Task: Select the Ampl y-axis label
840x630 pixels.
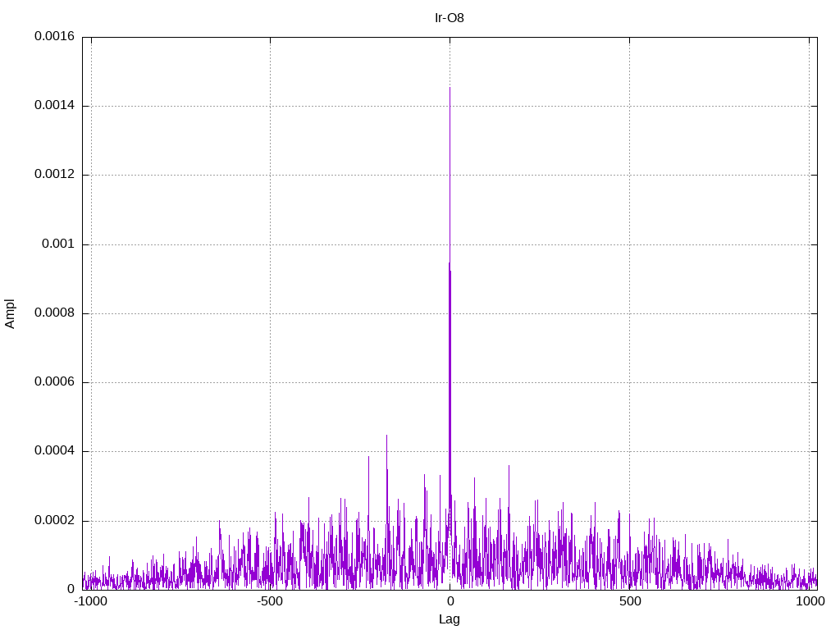Action: point(11,313)
